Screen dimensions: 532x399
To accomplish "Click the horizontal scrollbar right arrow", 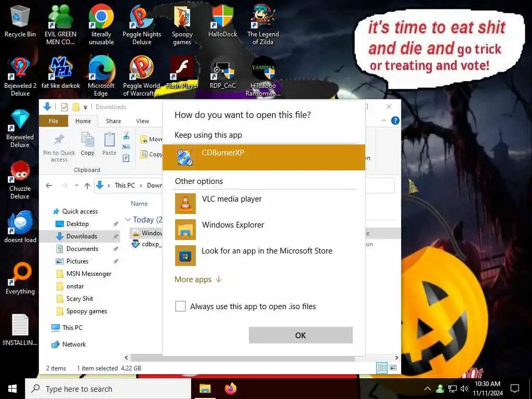I will [x=396, y=357].
